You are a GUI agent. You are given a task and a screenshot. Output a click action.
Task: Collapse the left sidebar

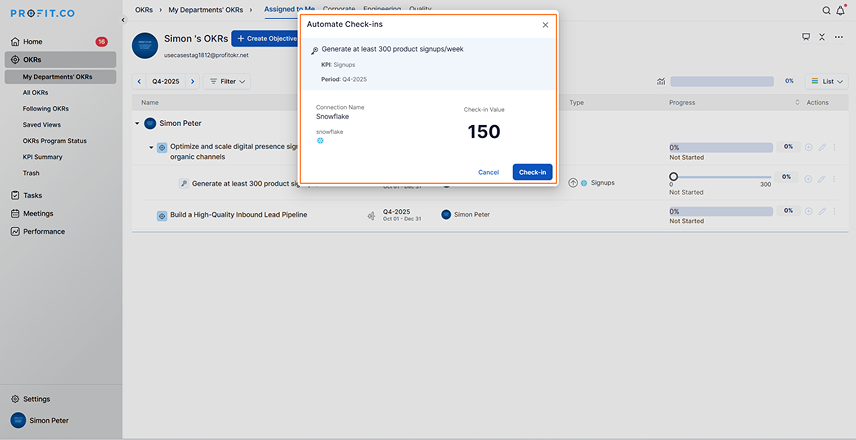[123, 20]
